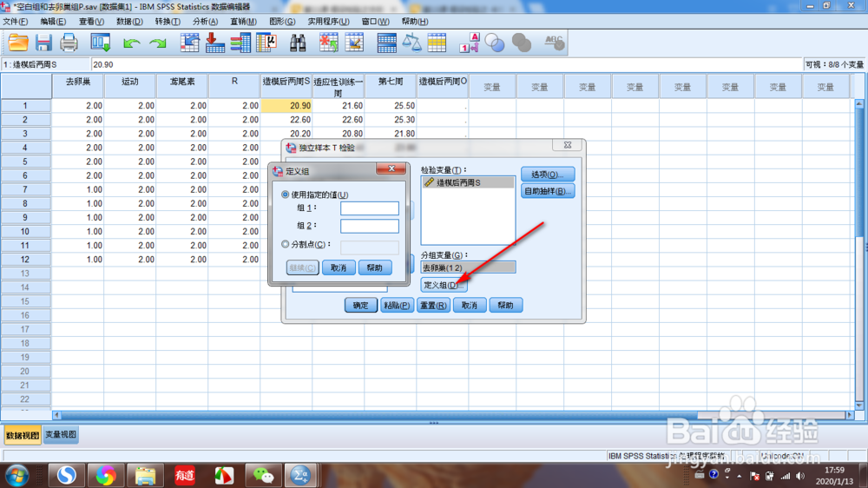Open the Utilities menu
The height and width of the screenshot is (488, 868).
point(328,21)
